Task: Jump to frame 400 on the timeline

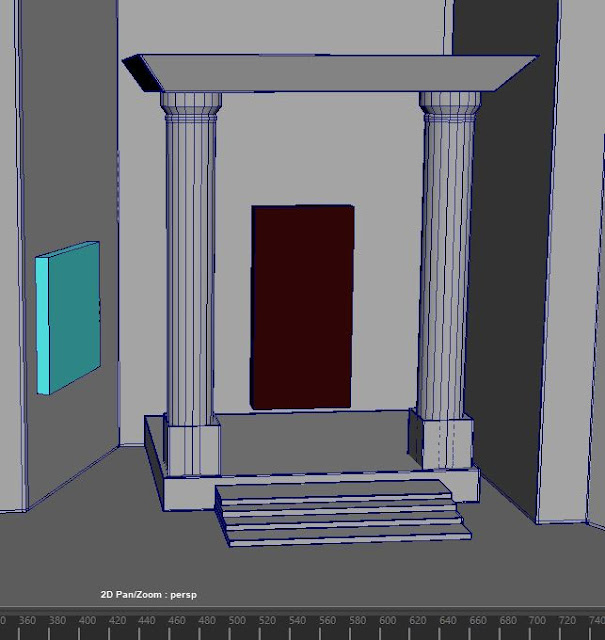Action: tap(87, 620)
